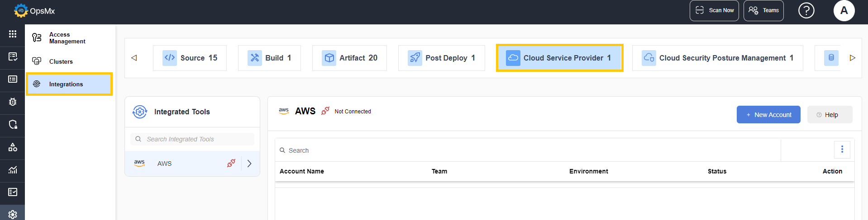Click the analytics chart icon in left rail
The width and height of the screenshot is (868, 220).
[x=13, y=170]
